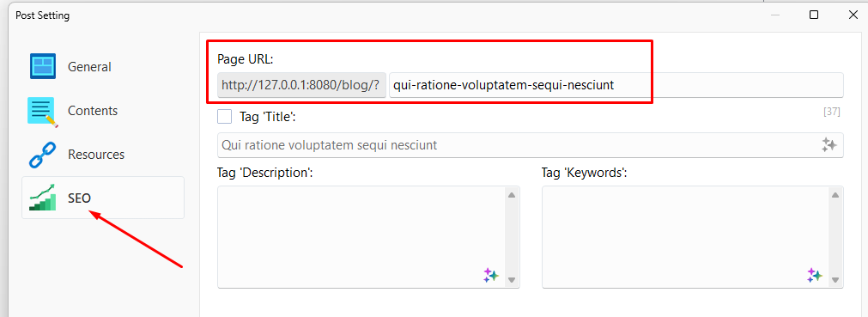The width and height of the screenshot is (868, 317).
Task: Click the http://127.0.0.1:8080/blog/? prefix box
Action: (x=301, y=85)
